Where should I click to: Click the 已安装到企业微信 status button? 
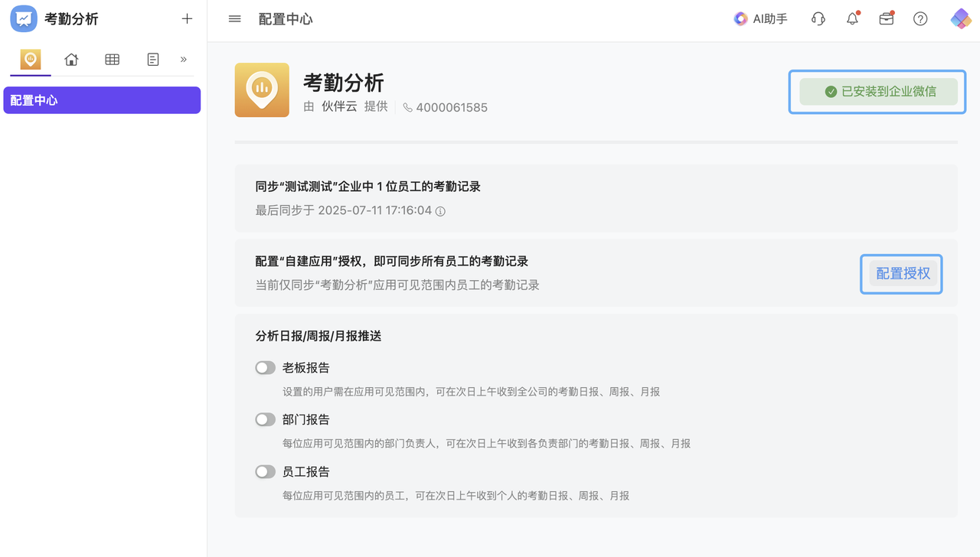tap(878, 92)
